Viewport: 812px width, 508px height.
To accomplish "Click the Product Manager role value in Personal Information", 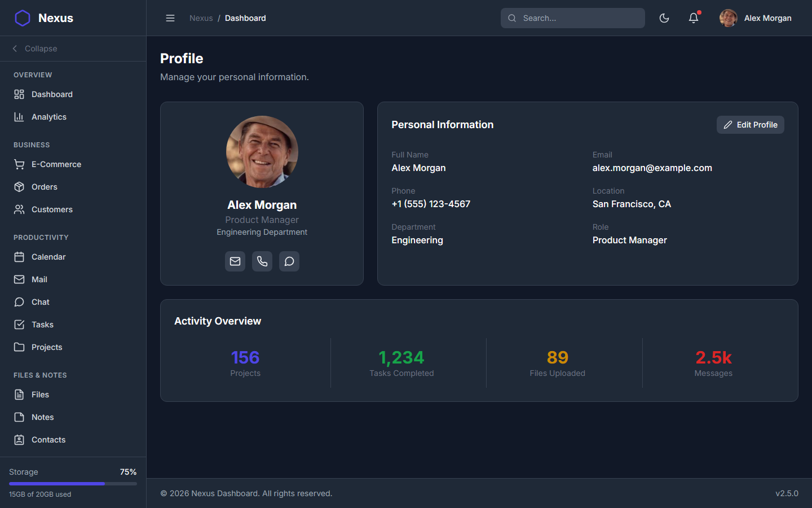I will tap(629, 240).
